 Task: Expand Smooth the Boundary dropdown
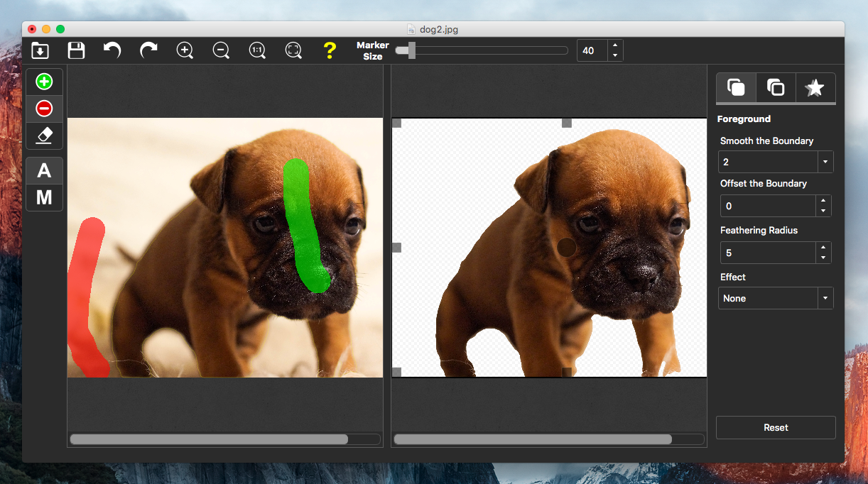(x=825, y=162)
